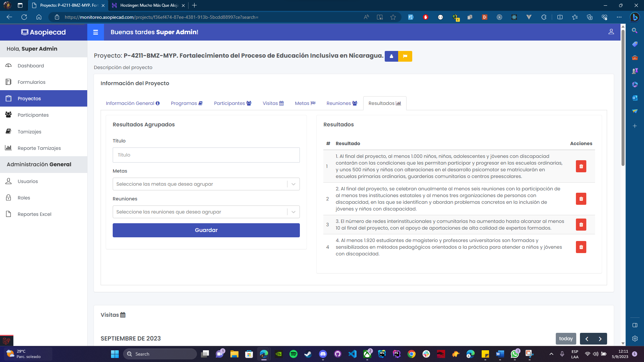Open Spotify from the Windows taskbar
Screen dimensions: 644x362
pos(293,354)
